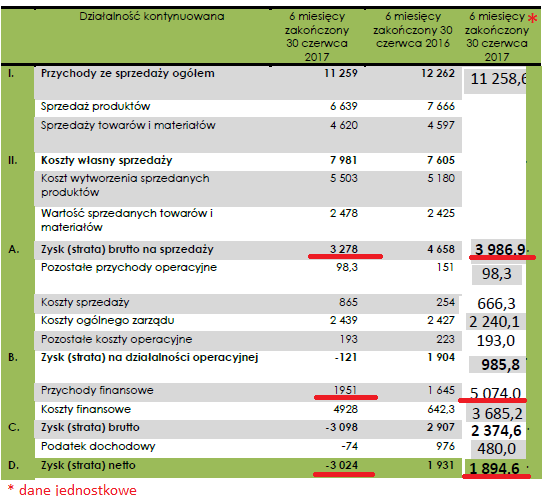Click the 'Koszty sprzedaży' value 865
Screen dimensions: 544x501
click(x=348, y=302)
